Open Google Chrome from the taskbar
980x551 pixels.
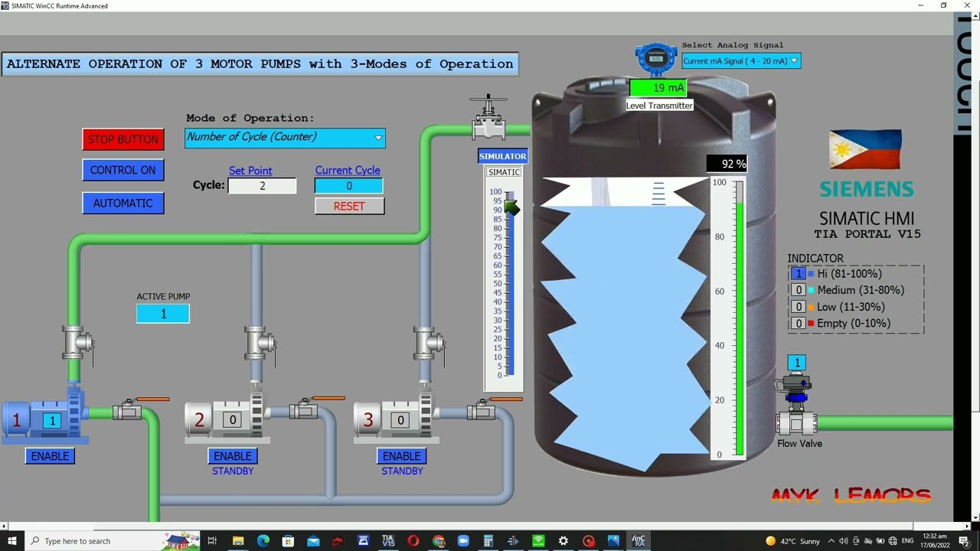439,541
